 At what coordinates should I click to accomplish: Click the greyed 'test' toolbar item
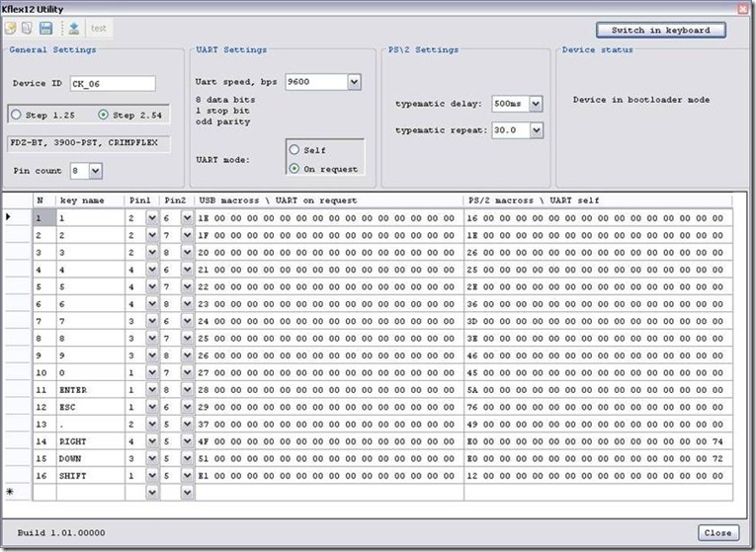99,29
